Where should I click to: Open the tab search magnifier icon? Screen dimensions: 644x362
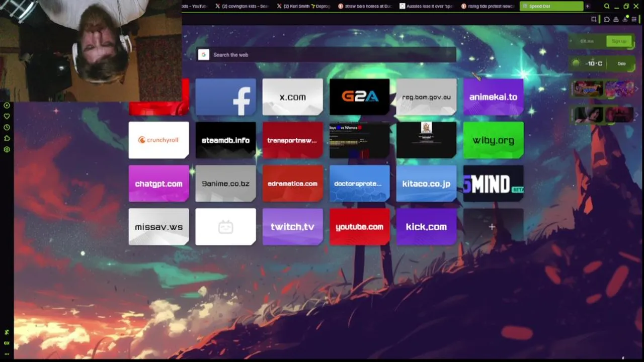point(607,7)
